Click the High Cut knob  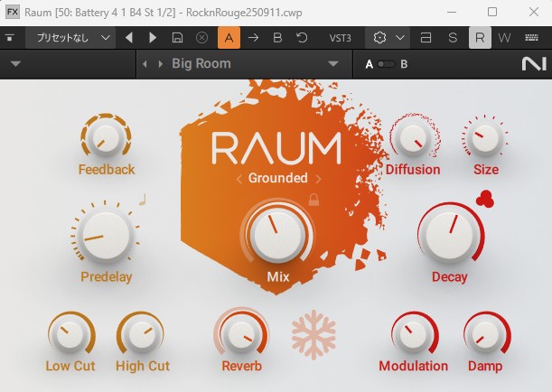(x=141, y=334)
